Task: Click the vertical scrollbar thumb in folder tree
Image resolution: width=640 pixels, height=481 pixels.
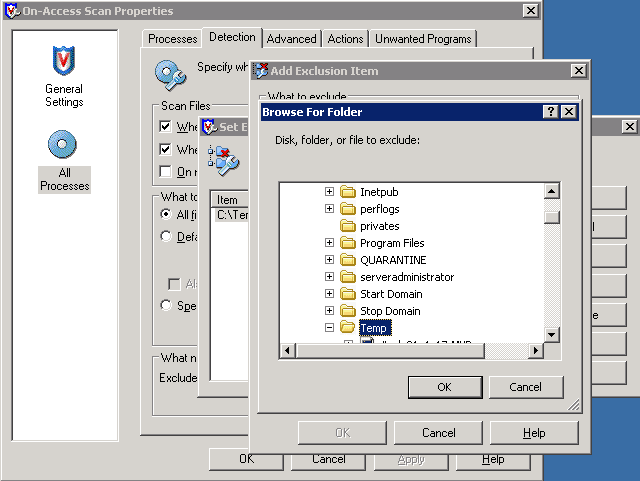Action: (551, 217)
